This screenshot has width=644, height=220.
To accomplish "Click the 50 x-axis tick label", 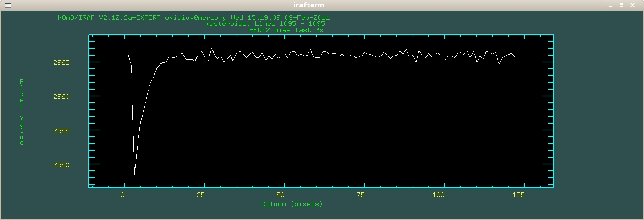I will coord(281,195).
